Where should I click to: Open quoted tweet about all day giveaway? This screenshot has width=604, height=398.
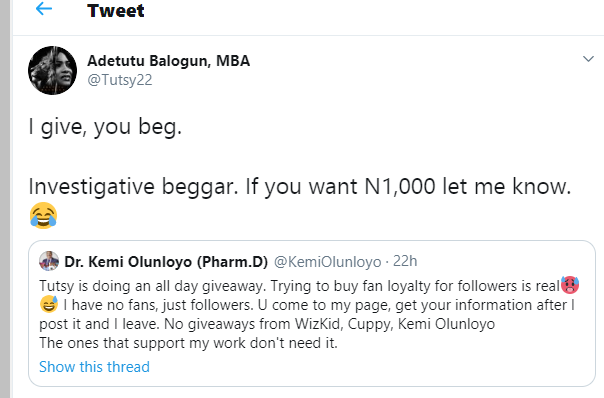[x=312, y=313]
